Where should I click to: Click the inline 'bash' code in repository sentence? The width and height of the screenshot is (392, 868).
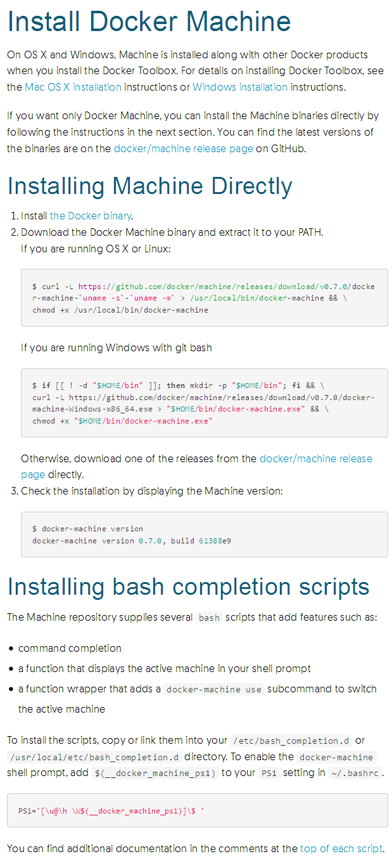(209, 618)
